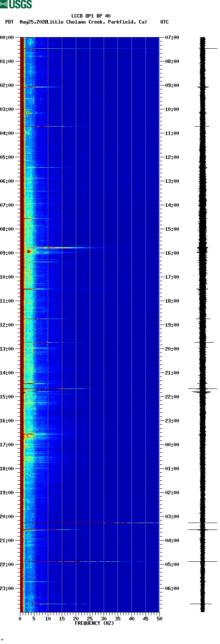Click the '20' frequency axis tick label
This screenshot has height=644, width=220.
76,619
